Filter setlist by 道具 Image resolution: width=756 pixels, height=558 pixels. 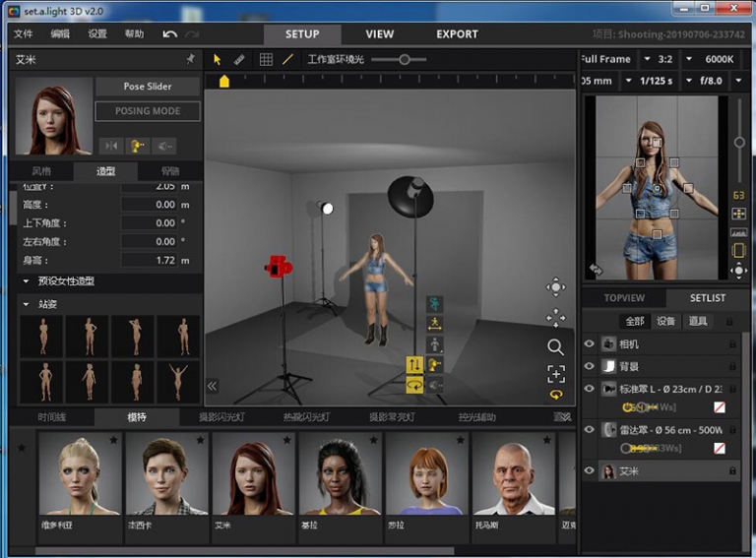point(697,321)
